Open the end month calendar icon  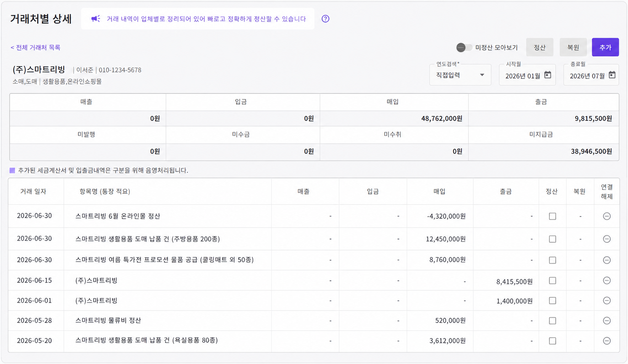point(612,75)
